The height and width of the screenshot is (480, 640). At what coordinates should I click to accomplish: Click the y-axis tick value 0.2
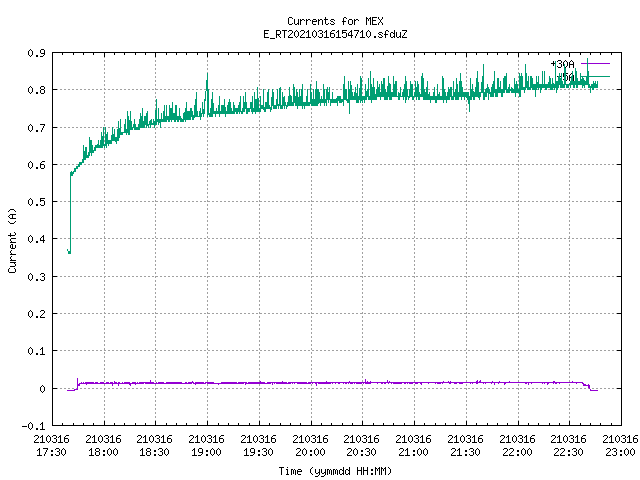37,314
